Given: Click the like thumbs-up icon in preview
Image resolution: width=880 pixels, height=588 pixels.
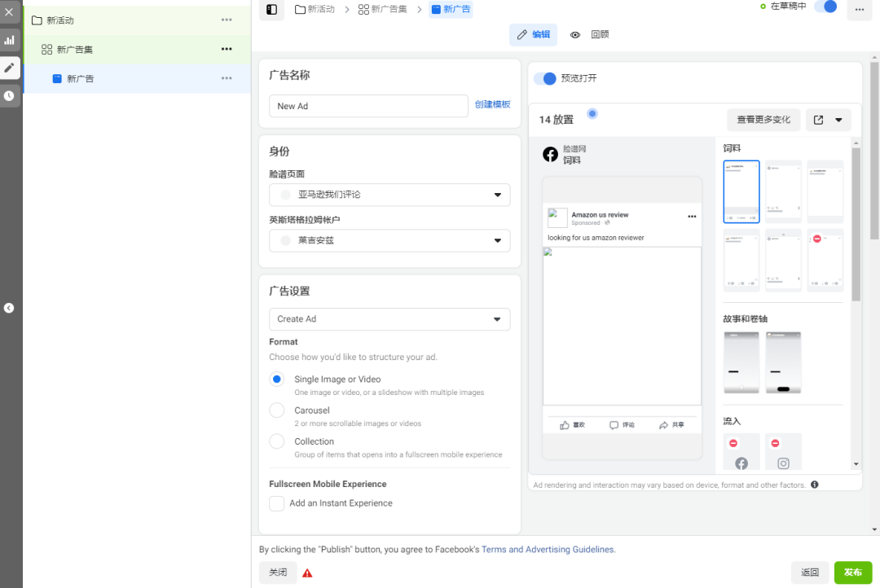Looking at the screenshot, I should 565,425.
